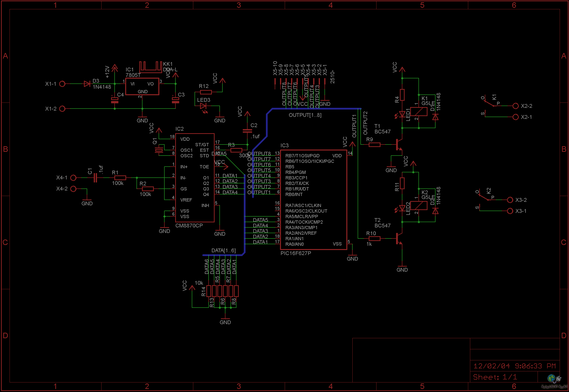Select the X3-1 connector pad
The image size is (569, 392).
[510, 211]
